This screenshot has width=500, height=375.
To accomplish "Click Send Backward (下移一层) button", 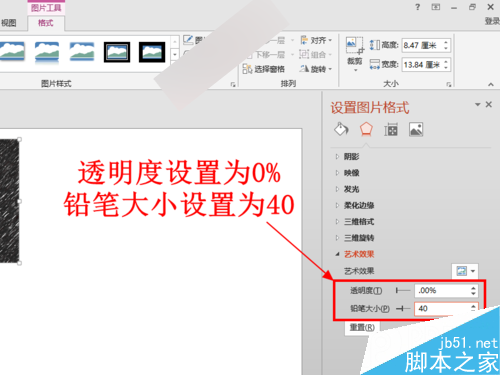I will 269,54.
